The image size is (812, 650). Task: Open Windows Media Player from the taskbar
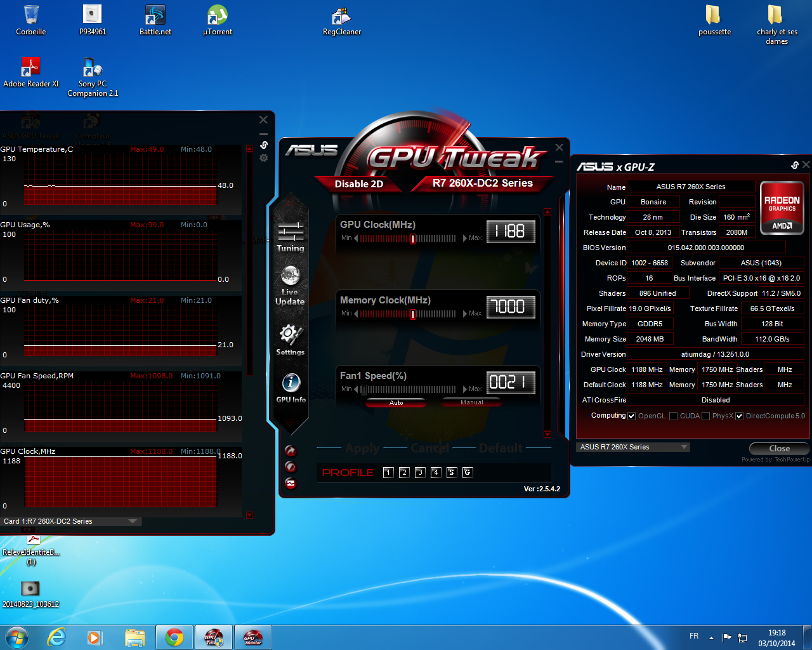tap(95, 637)
